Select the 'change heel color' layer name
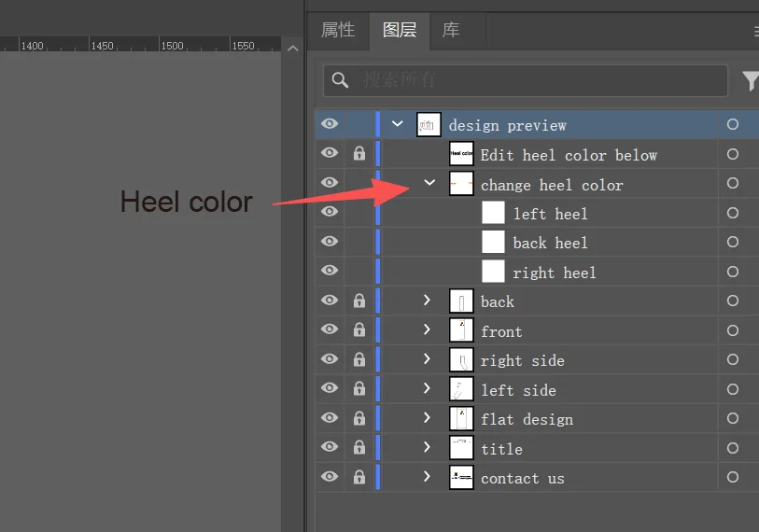 pyautogui.click(x=552, y=185)
